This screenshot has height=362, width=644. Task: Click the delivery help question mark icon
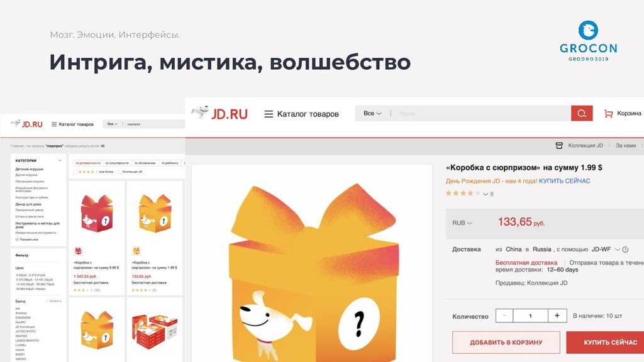(x=625, y=250)
